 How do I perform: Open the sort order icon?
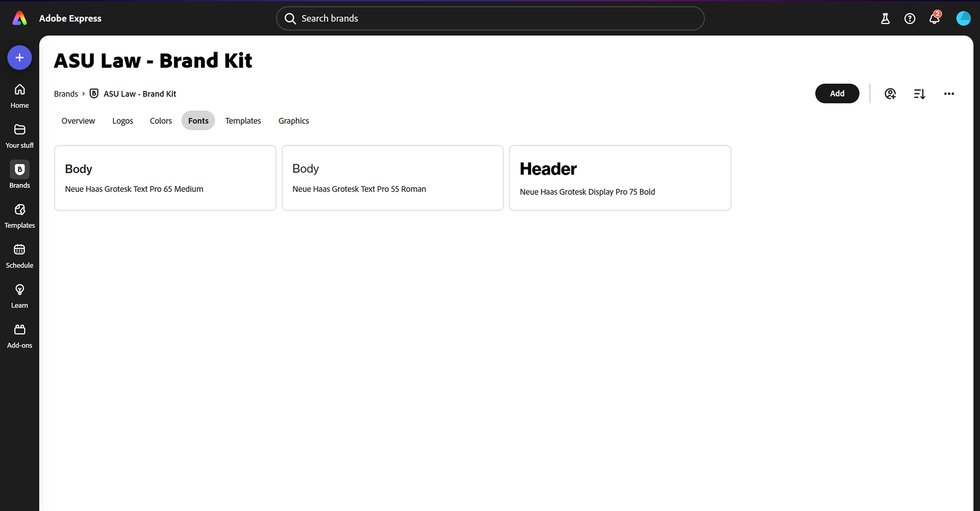coord(919,94)
